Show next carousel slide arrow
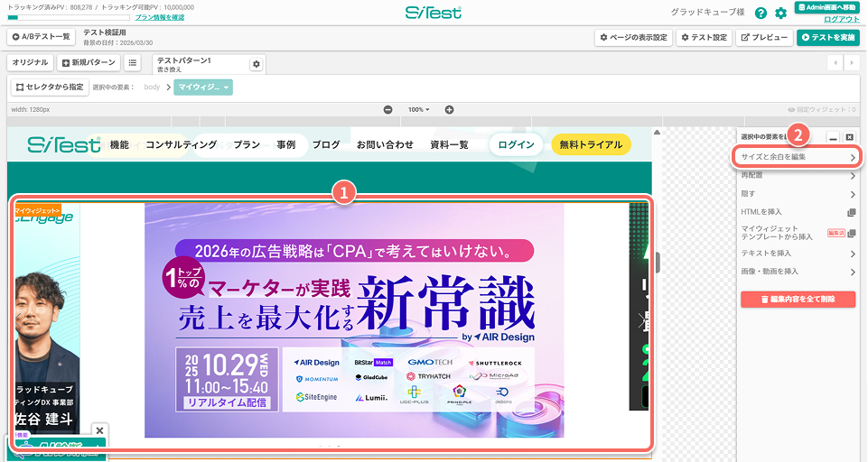The width and height of the screenshot is (868, 462). pos(642,319)
